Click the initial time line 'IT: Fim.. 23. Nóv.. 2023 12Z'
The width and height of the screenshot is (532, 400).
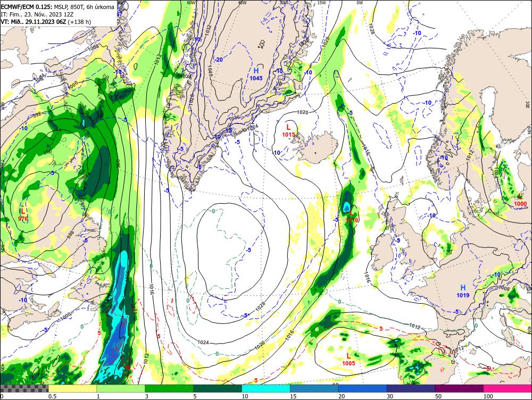point(37,14)
